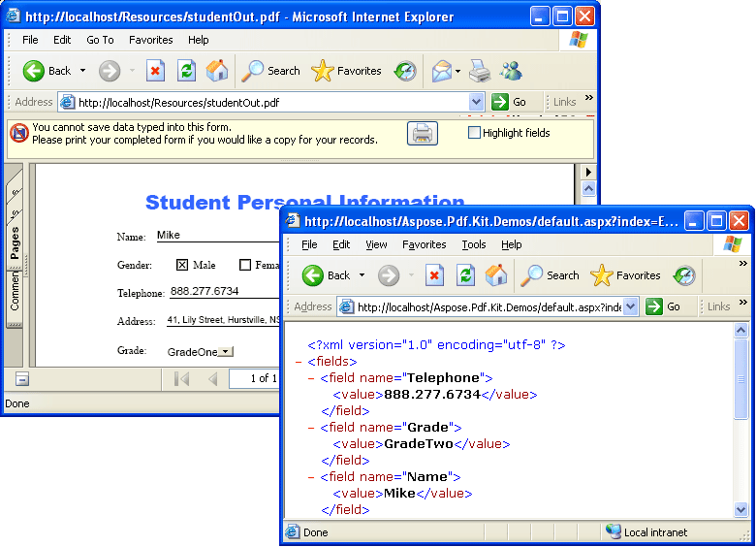756x547 pixels.
Task: Expand Links chevron in studentOut.pdf window
Action: pyautogui.click(x=588, y=97)
